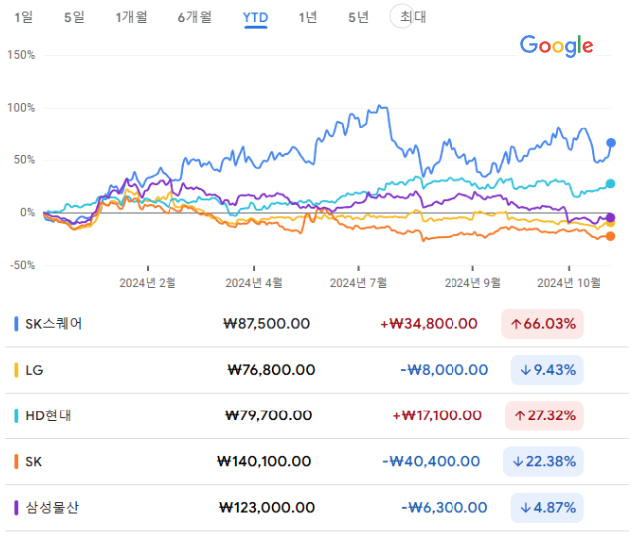Click the Google logo on chart
The height and width of the screenshot is (536, 642).
556,45
